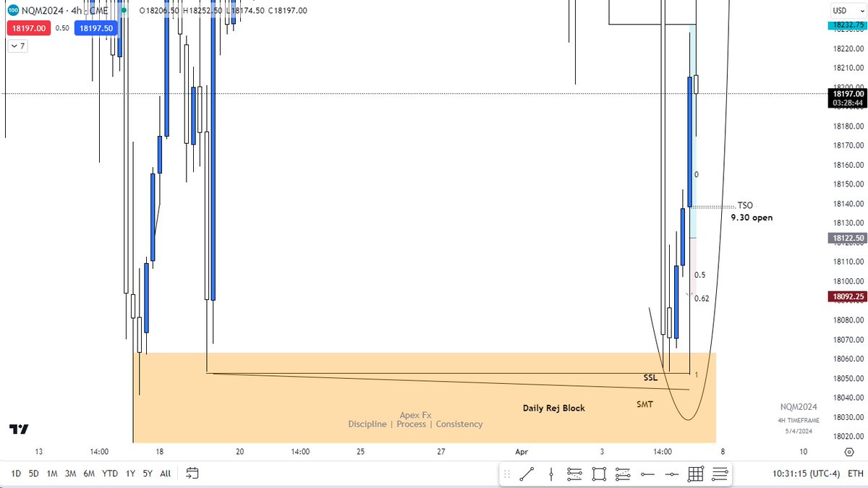Select the Fib Retracement tool with dashed diagonal
Viewport: 868px width, 488px height.
[x=575, y=474]
